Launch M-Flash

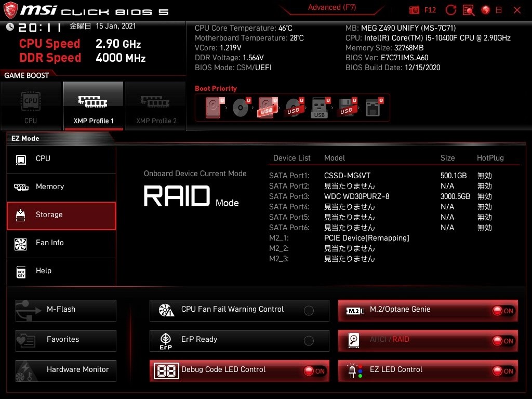(66, 311)
